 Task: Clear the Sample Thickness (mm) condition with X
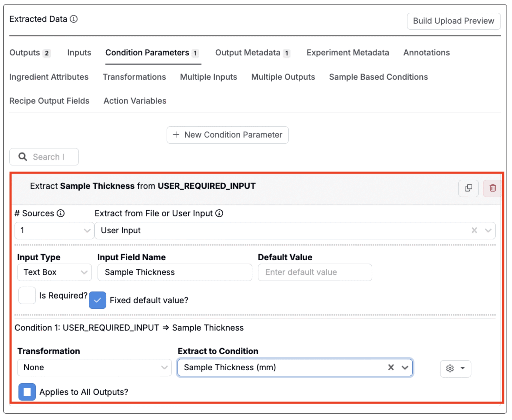391,367
